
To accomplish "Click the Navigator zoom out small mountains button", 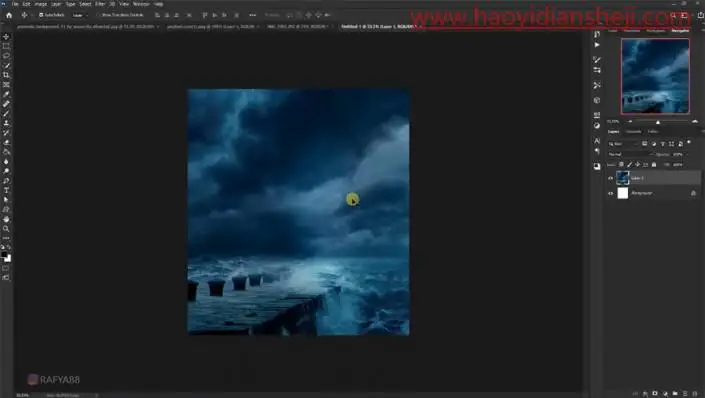I will click(x=630, y=121).
